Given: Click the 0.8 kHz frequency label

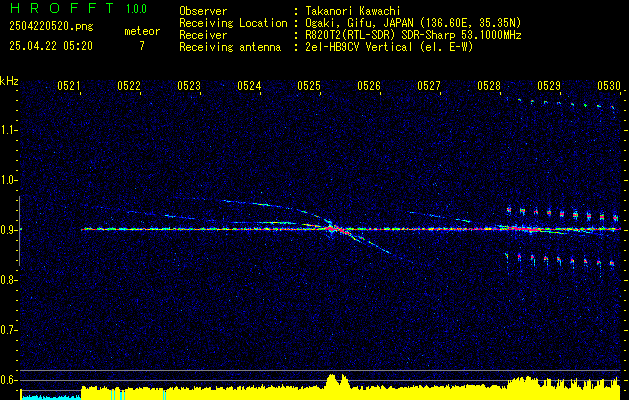Looking at the screenshot, I should tap(8, 280).
